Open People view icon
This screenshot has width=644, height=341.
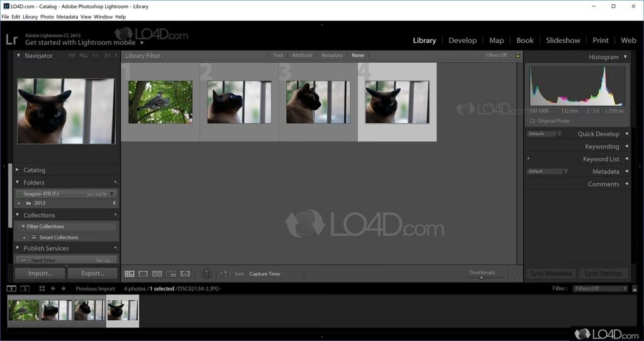coord(185,274)
